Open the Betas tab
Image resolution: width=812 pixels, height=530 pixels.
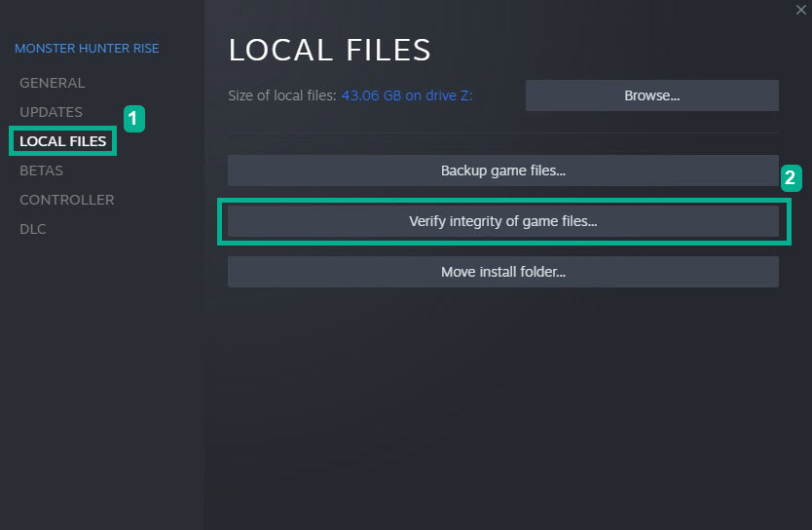point(41,170)
